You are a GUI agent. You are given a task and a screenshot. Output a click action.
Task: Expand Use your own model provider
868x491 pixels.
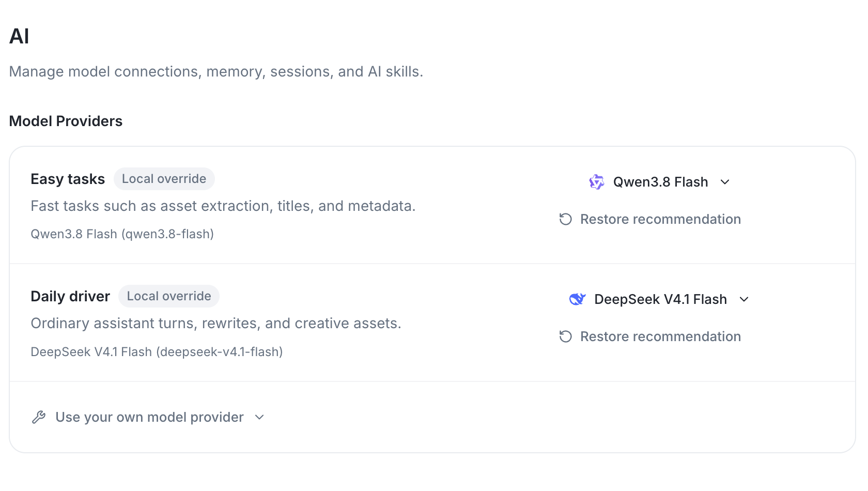pos(148,417)
